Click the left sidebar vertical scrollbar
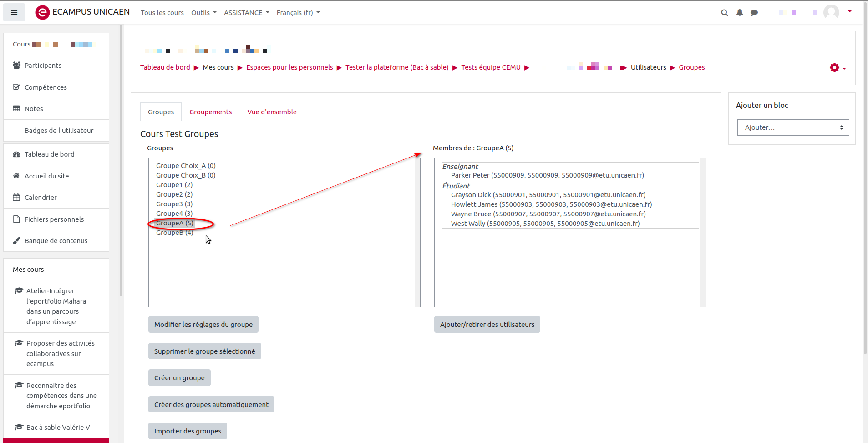 (x=121, y=159)
